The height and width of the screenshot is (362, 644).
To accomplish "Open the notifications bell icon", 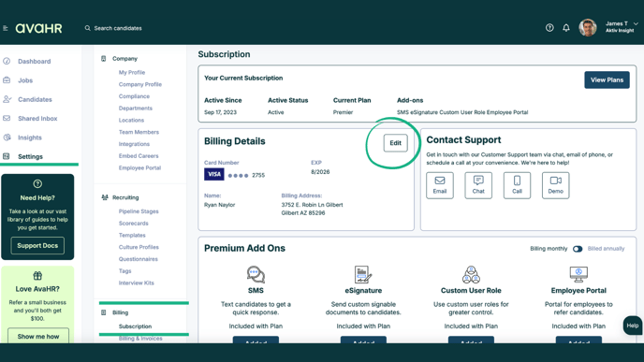I will pyautogui.click(x=566, y=28).
